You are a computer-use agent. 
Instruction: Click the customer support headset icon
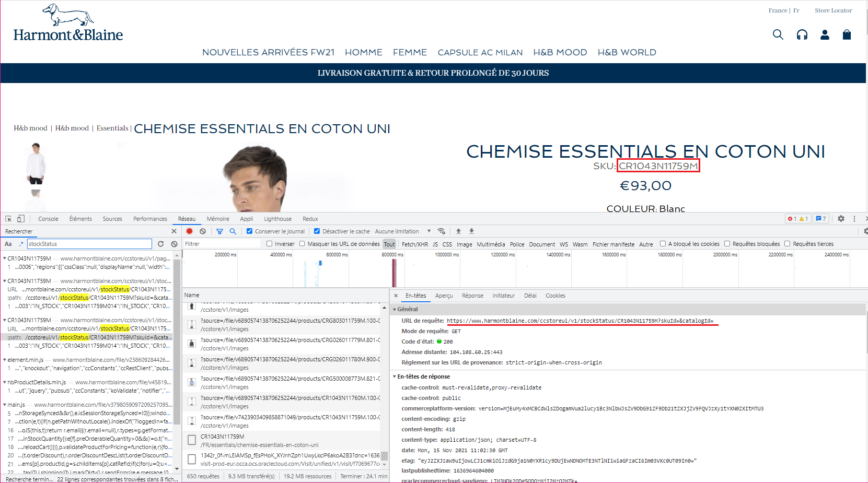click(x=802, y=34)
